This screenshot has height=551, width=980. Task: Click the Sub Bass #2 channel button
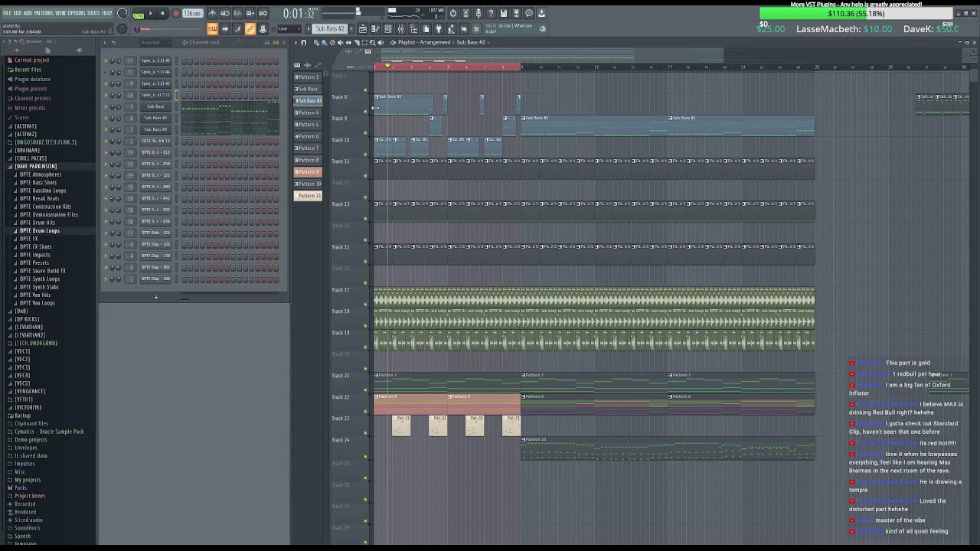coord(155,119)
